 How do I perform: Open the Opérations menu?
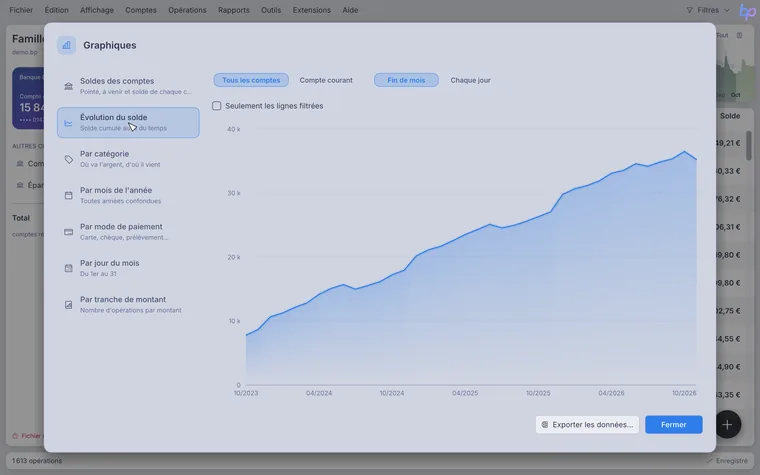click(187, 10)
